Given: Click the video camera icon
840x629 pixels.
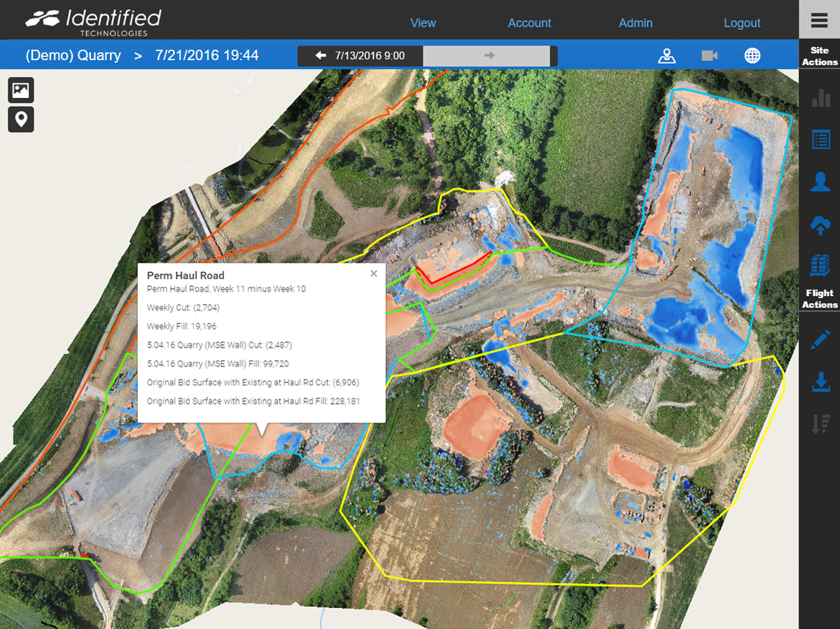Looking at the screenshot, I should pos(709,56).
